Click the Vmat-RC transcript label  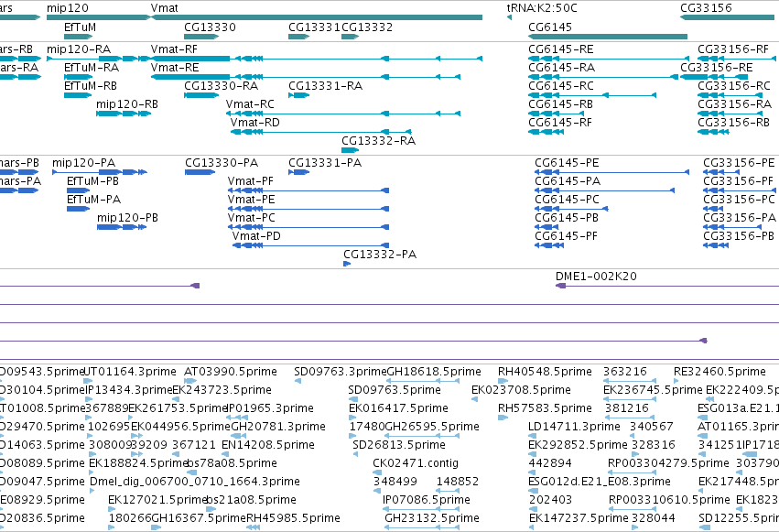[250, 104]
